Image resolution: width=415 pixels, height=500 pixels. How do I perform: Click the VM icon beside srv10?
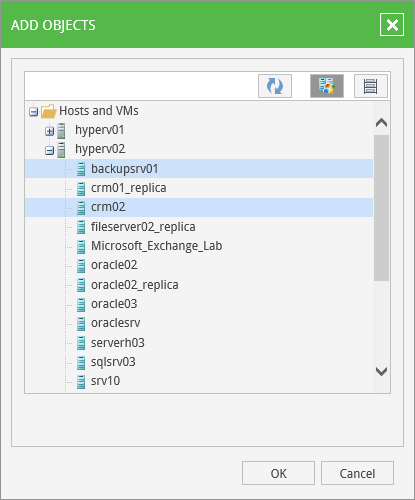(x=81, y=382)
